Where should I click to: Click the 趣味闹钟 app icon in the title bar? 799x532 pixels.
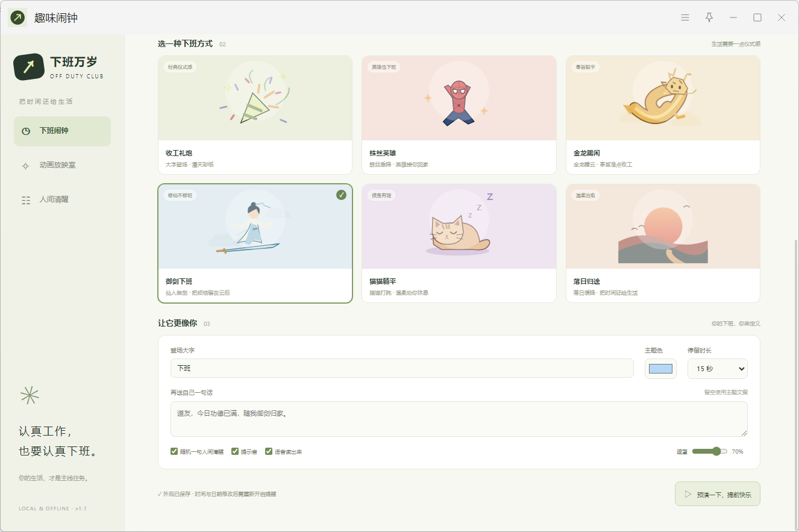(17, 18)
